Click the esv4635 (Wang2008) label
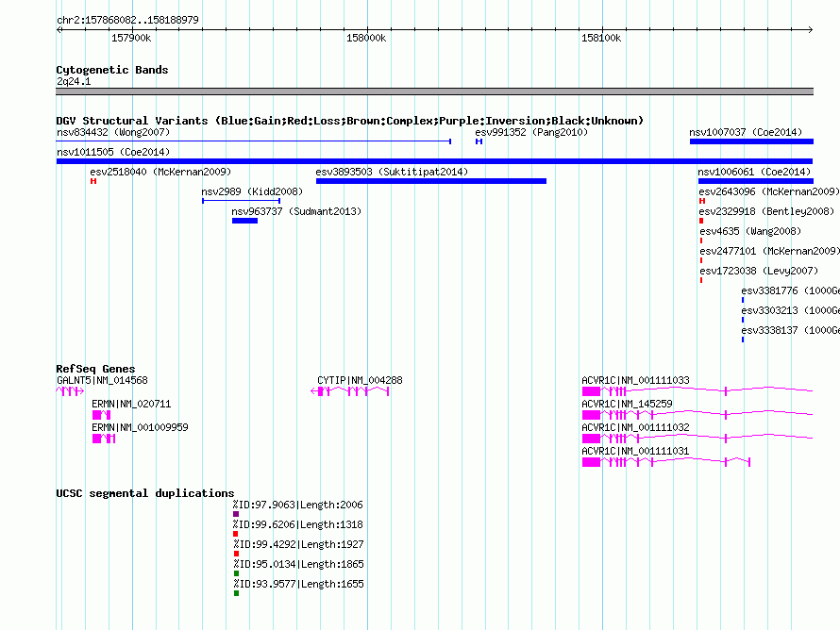This screenshot has height=630, width=840. pyautogui.click(x=750, y=231)
